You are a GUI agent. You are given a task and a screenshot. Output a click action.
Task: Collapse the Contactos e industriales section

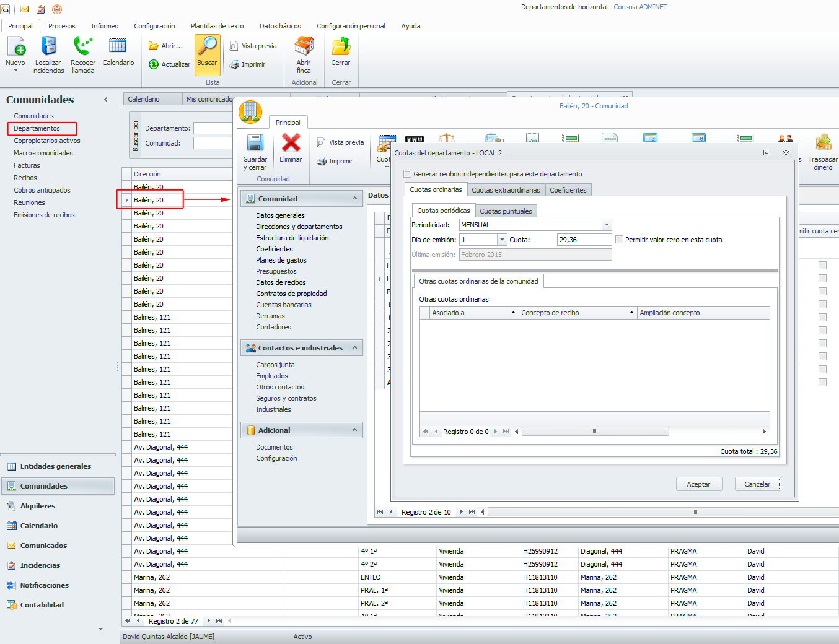[x=354, y=348]
